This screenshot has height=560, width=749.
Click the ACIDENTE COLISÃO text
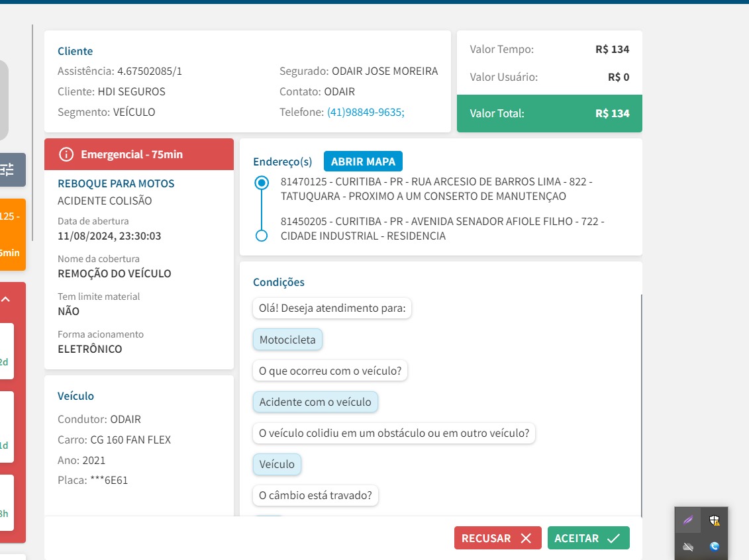coord(105,201)
